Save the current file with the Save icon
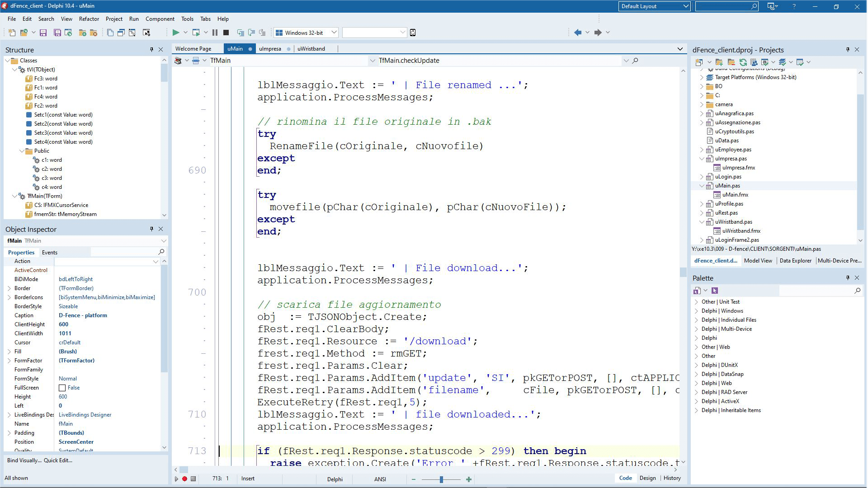Image resolution: width=868 pixels, height=488 pixels. coord(43,33)
